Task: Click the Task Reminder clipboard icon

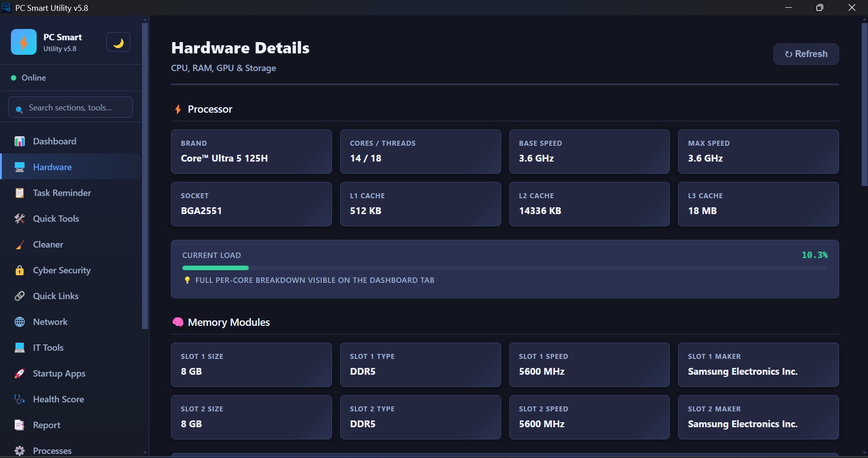Action: 19,193
